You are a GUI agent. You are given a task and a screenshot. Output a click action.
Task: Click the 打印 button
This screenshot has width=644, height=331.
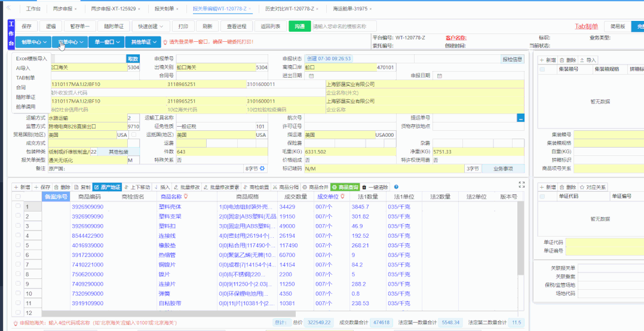coord(183,26)
